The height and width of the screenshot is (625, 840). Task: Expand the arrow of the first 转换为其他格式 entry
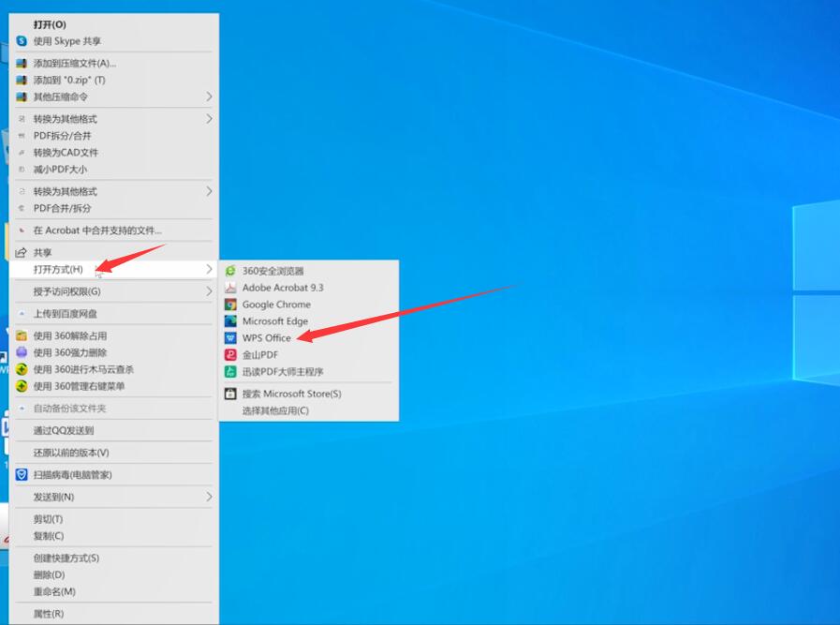[209, 119]
